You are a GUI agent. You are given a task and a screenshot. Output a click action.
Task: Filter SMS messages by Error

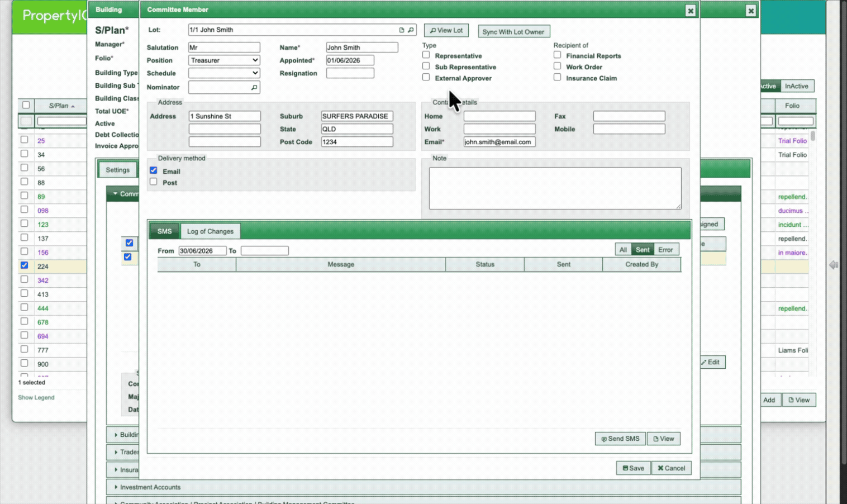coord(665,250)
